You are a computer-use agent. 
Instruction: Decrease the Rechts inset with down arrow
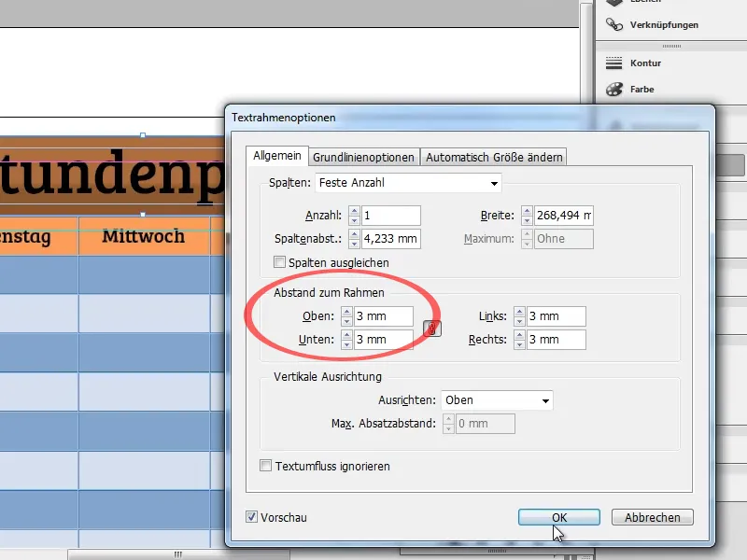(x=519, y=344)
